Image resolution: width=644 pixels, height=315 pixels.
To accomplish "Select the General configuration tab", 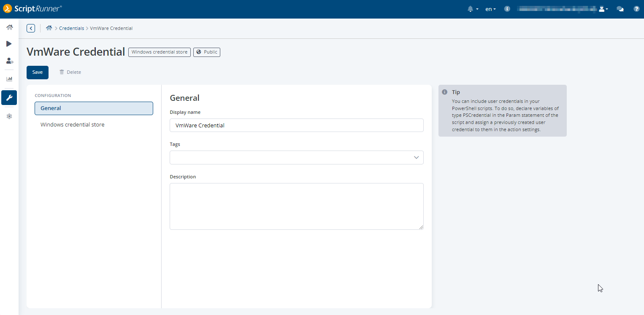I will (x=94, y=108).
